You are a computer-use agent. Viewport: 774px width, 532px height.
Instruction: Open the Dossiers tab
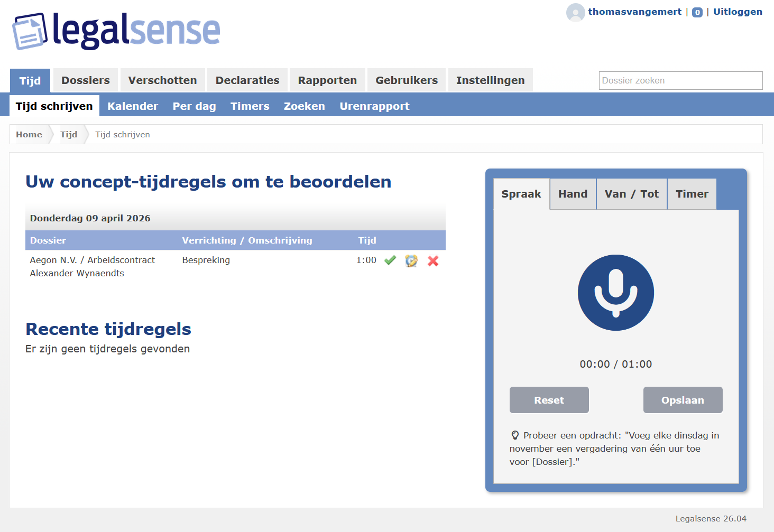(86, 80)
